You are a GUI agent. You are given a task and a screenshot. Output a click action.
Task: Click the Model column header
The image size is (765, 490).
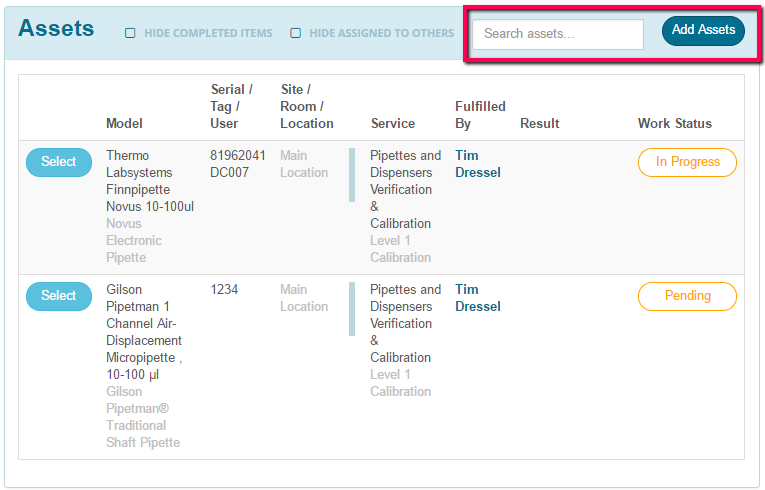click(124, 123)
